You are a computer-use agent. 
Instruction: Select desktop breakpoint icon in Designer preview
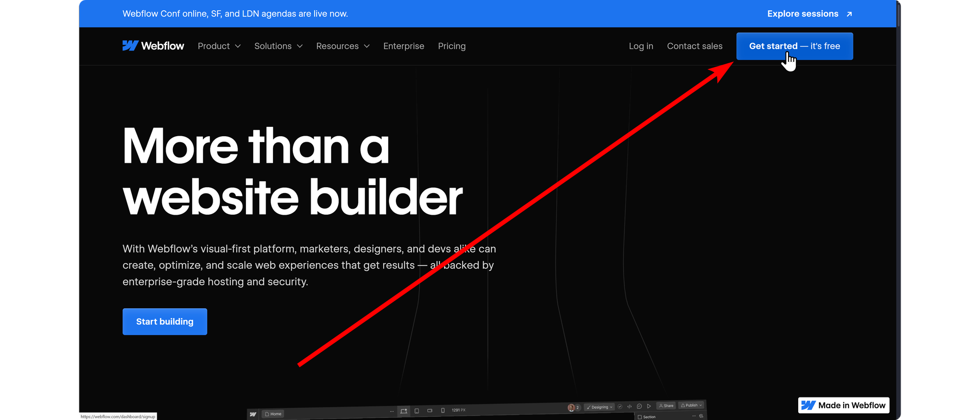click(x=404, y=411)
